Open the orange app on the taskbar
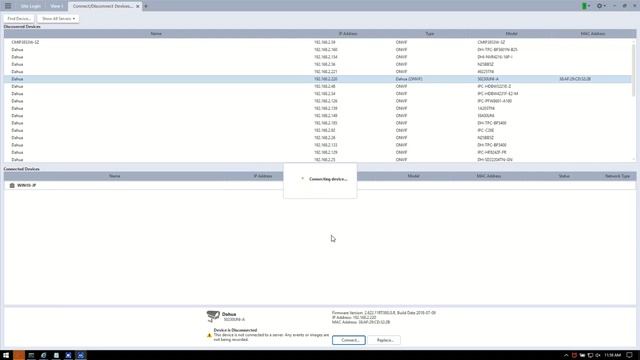 pyautogui.click(x=19, y=355)
